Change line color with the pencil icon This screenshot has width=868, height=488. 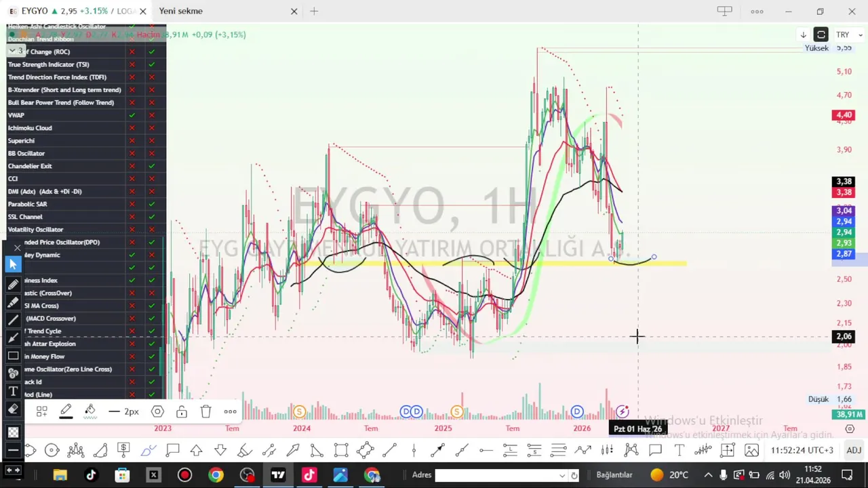point(66,411)
